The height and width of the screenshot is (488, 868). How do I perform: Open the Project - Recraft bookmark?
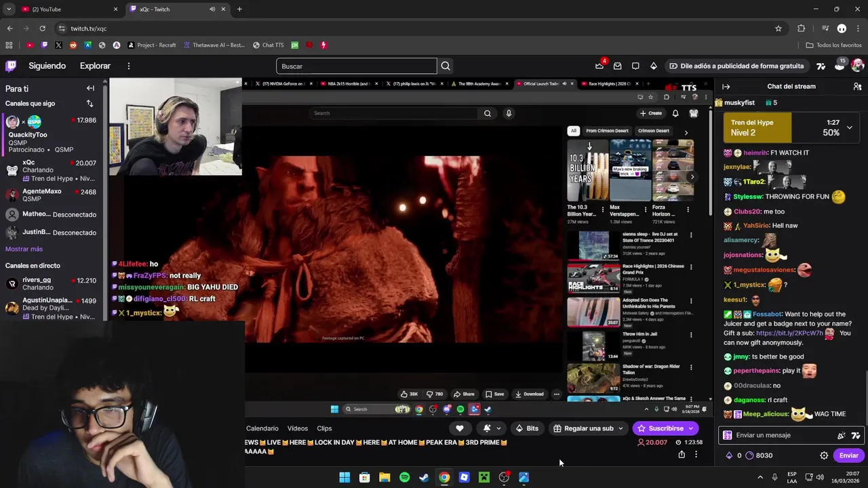tap(151, 45)
